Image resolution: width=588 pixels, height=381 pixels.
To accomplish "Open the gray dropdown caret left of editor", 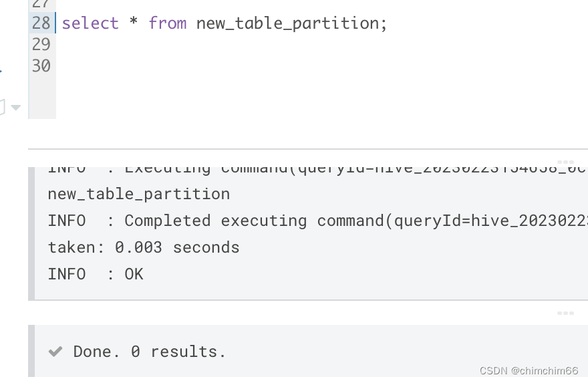I will tap(16, 108).
